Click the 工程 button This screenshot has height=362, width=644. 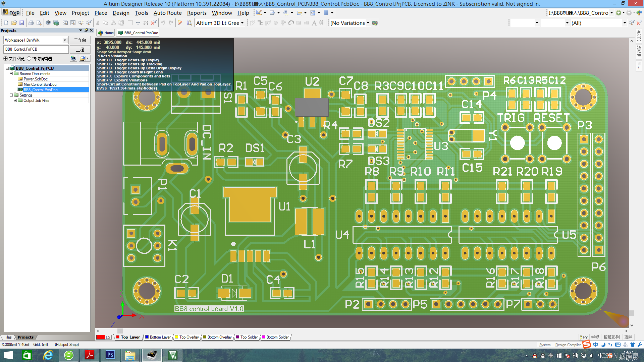[80, 49]
